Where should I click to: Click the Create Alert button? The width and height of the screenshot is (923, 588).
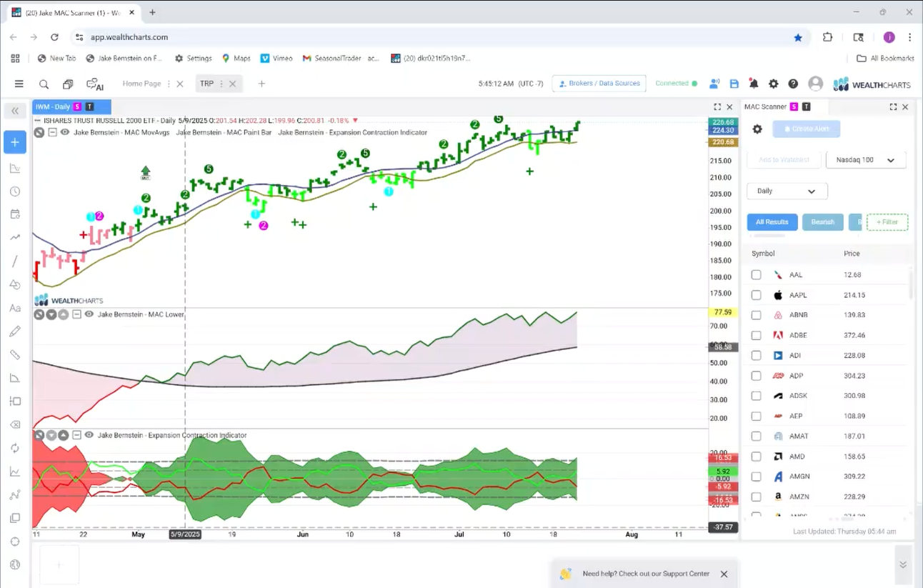[x=806, y=129]
